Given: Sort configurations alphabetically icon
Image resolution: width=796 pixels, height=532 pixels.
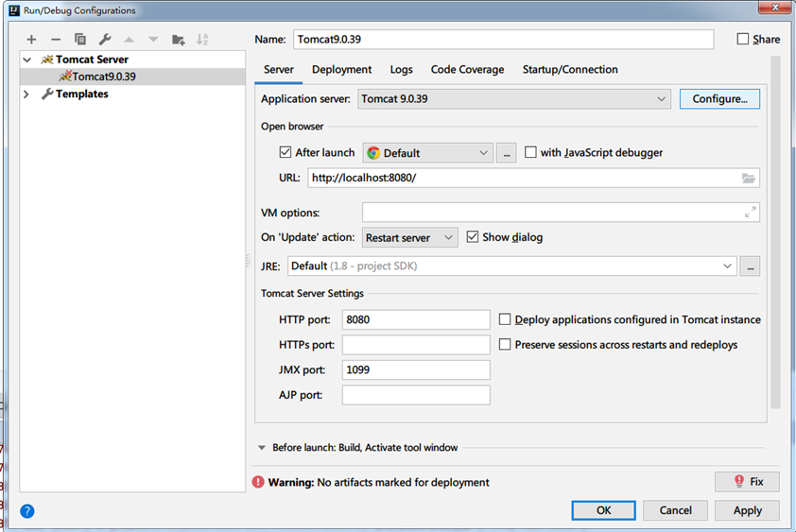Looking at the screenshot, I should pyautogui.click(x=202, y=39).
